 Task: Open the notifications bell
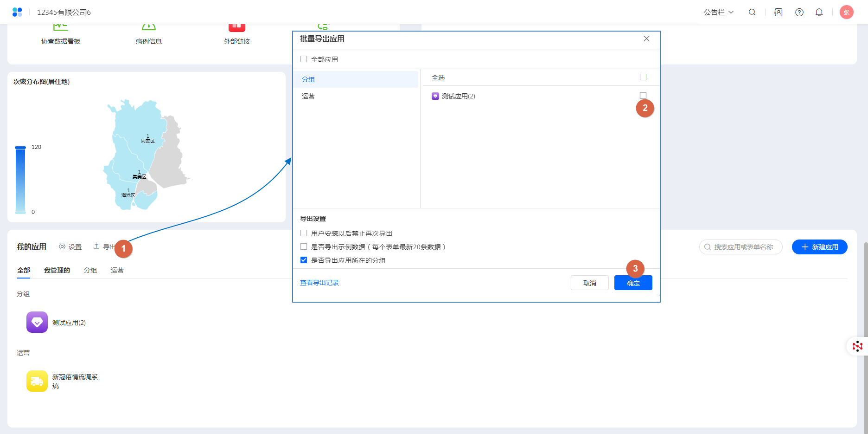coord(819,13)
